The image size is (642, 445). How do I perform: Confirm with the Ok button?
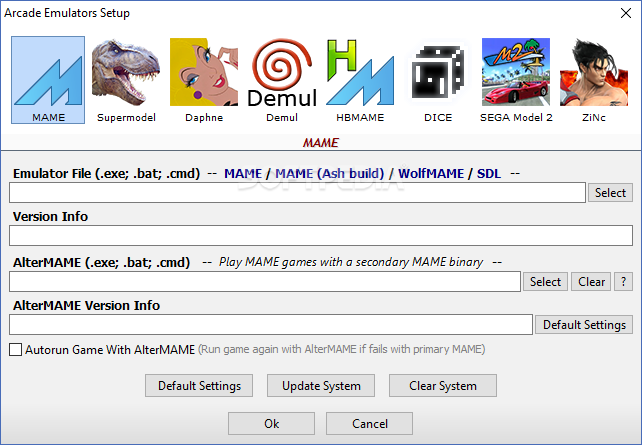click(271, 424)
